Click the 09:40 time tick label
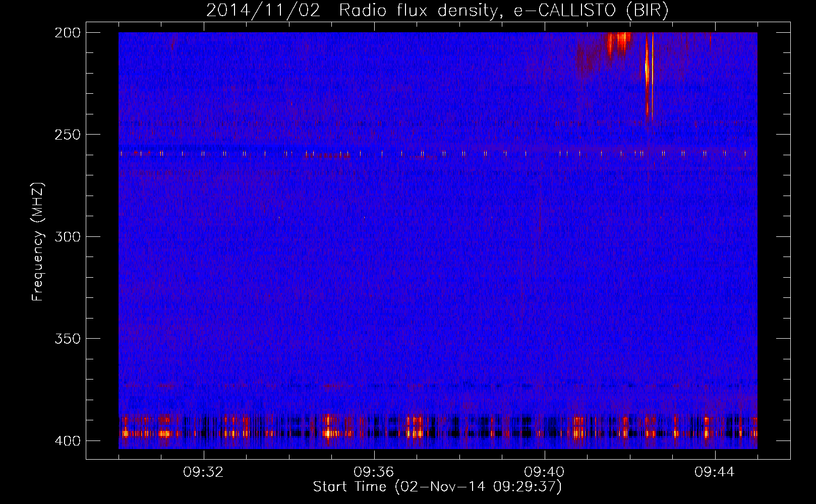 pos(544,472)
